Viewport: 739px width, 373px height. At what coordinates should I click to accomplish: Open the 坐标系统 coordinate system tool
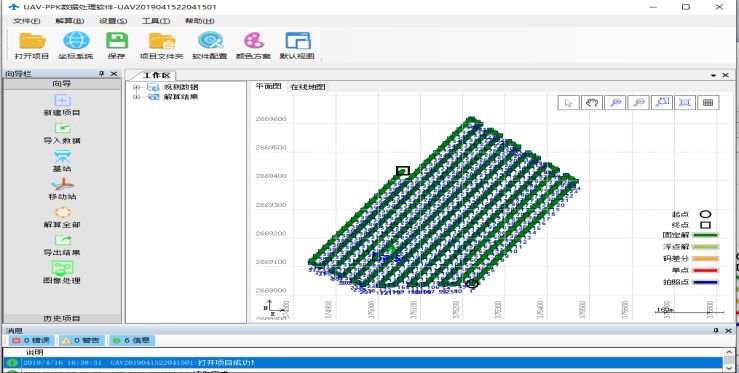(76, 45)
